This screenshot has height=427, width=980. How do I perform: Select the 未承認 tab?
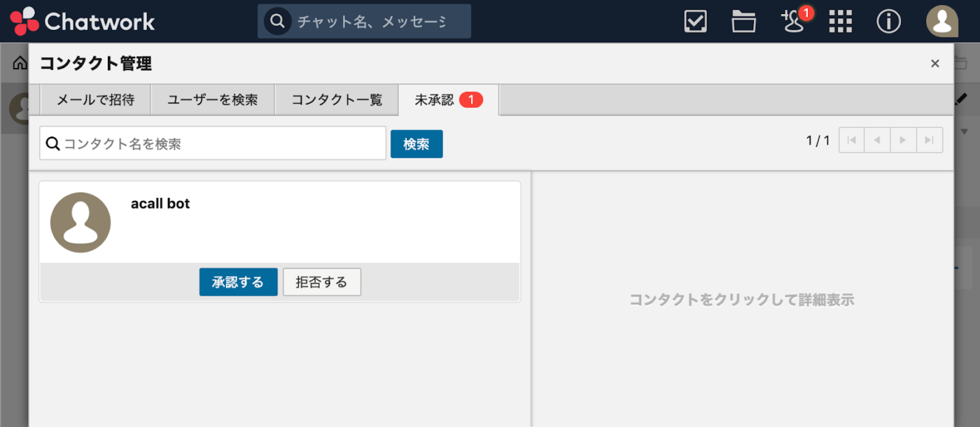pos(449,100)
